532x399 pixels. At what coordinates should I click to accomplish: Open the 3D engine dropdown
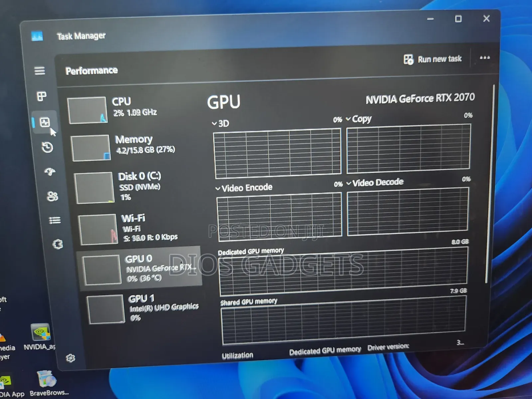(x=220, y=124)
